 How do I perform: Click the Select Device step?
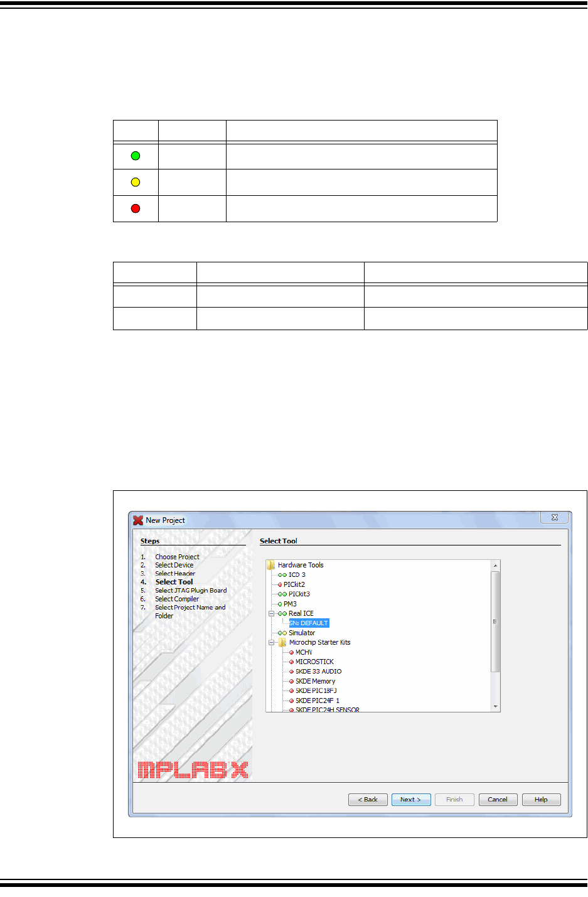(174, 565)
